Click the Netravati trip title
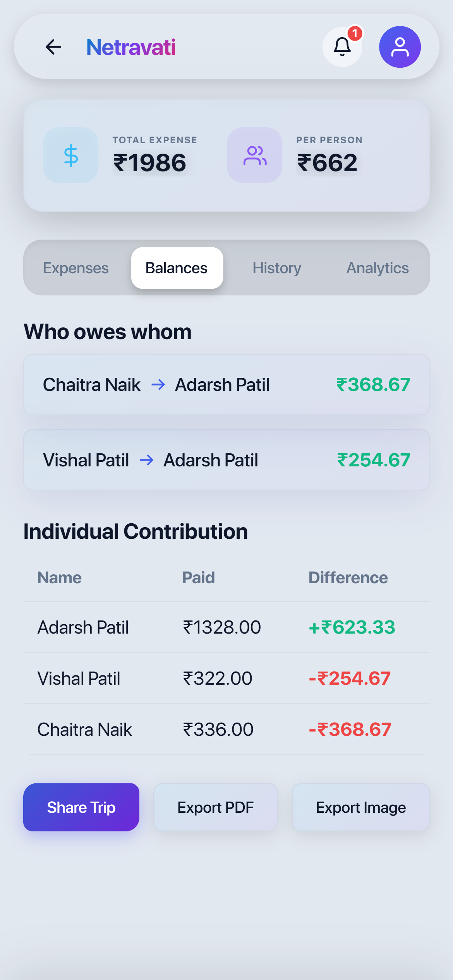 (x=131, y=47)
